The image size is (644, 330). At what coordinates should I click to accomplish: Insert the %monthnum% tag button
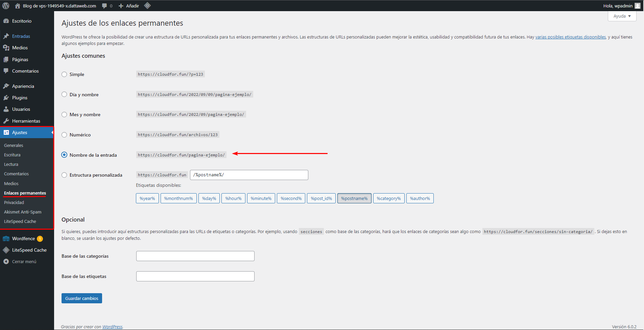178,198
